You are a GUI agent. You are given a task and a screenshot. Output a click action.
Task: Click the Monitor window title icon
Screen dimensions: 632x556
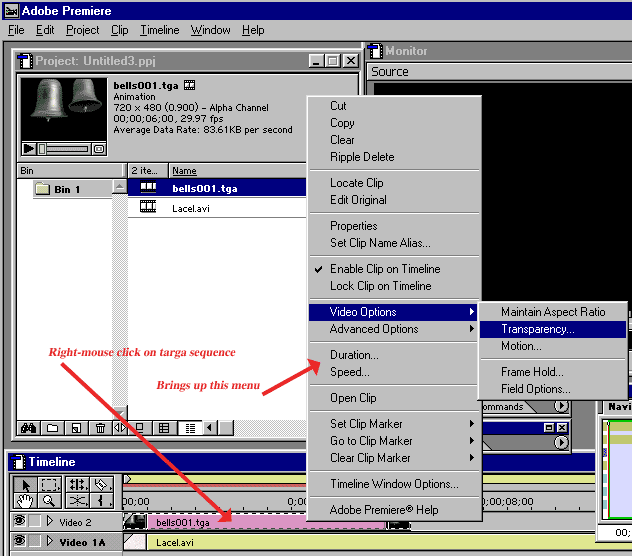point(376,51)
